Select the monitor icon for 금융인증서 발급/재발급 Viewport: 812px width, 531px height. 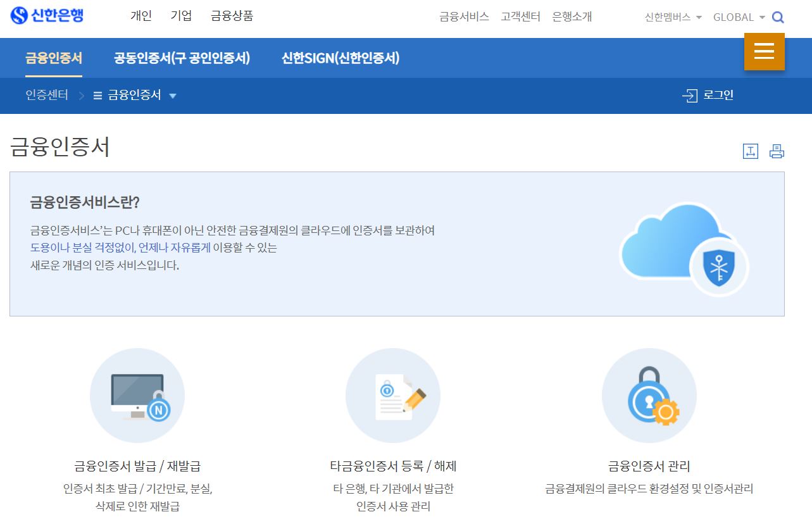point(137,395)
